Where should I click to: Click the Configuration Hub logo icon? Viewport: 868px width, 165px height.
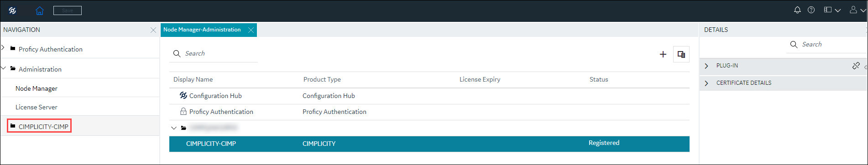pos(12,10)
